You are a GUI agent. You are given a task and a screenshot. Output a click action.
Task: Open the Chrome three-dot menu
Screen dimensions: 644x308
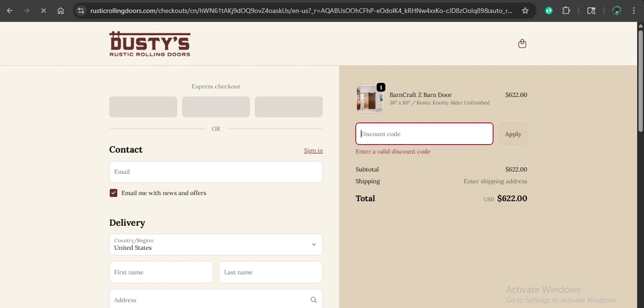point(634,11)
